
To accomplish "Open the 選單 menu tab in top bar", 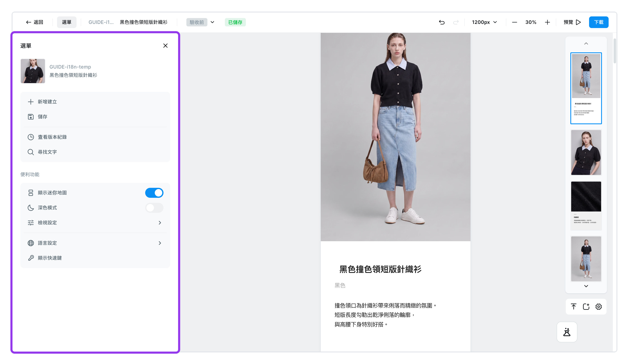I will tap(66, 22).
